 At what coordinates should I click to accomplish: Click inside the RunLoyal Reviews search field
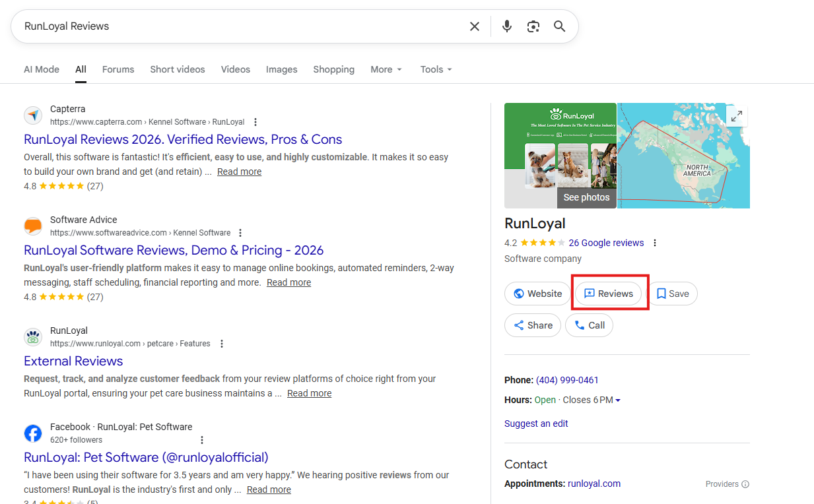[x=241, y=26]
